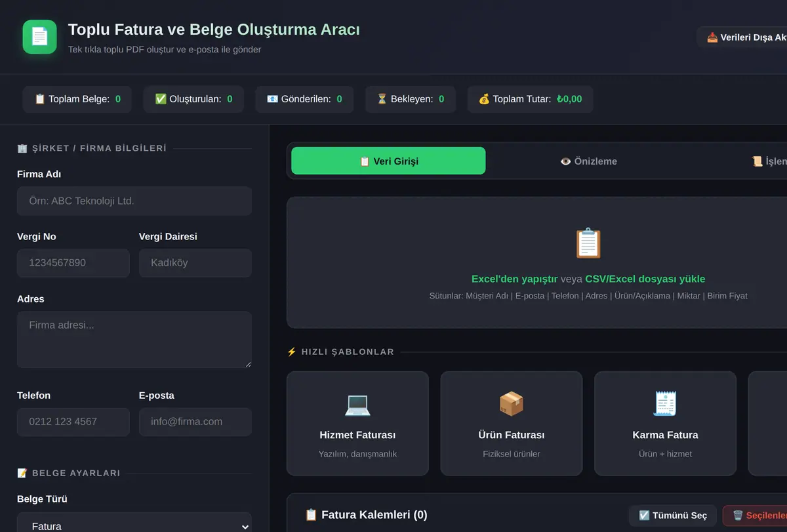Focus the Vergi No input field
787x532 pixels.
click(x=73, y=263)
